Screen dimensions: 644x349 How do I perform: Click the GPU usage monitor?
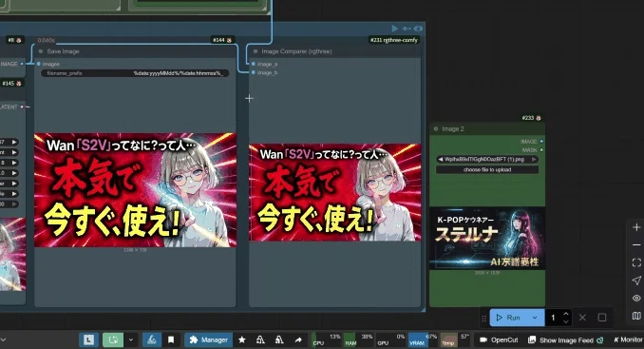[x=390, y=339]
